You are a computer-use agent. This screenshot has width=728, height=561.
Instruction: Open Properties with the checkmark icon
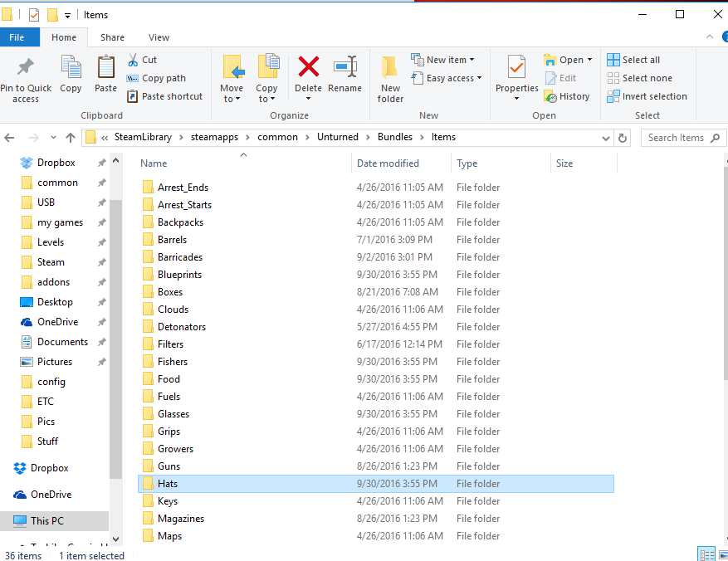point(516,67)
